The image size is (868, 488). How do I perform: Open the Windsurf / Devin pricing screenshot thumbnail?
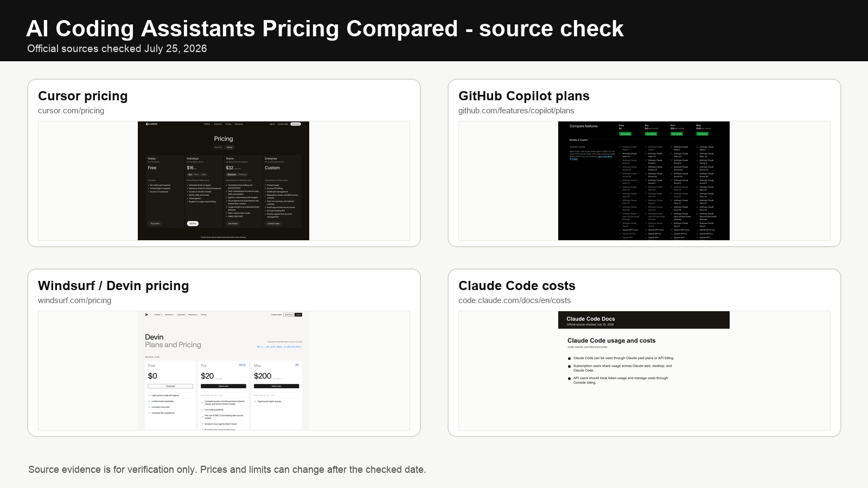pyautogui.click(x=224, y=370)
